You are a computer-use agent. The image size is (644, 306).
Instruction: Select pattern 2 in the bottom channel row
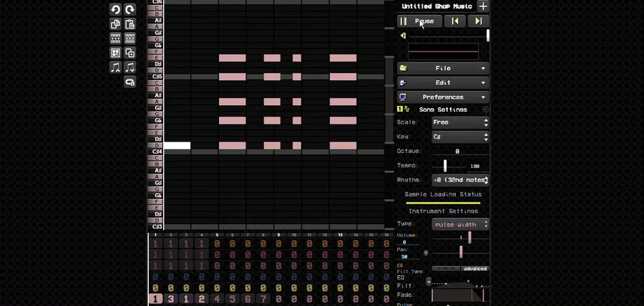pos(202,299)
